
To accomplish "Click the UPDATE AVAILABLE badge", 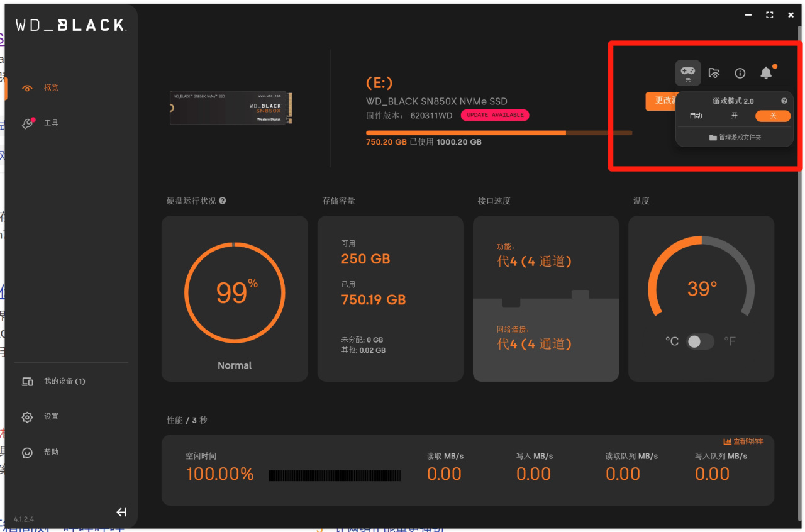I will (495, 115).
